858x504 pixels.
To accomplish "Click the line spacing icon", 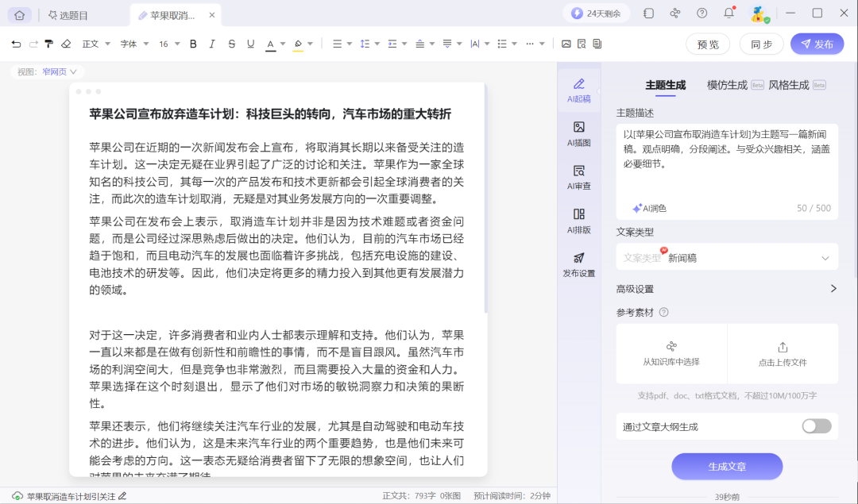I will pyautogui.click(x=365, y=44).
